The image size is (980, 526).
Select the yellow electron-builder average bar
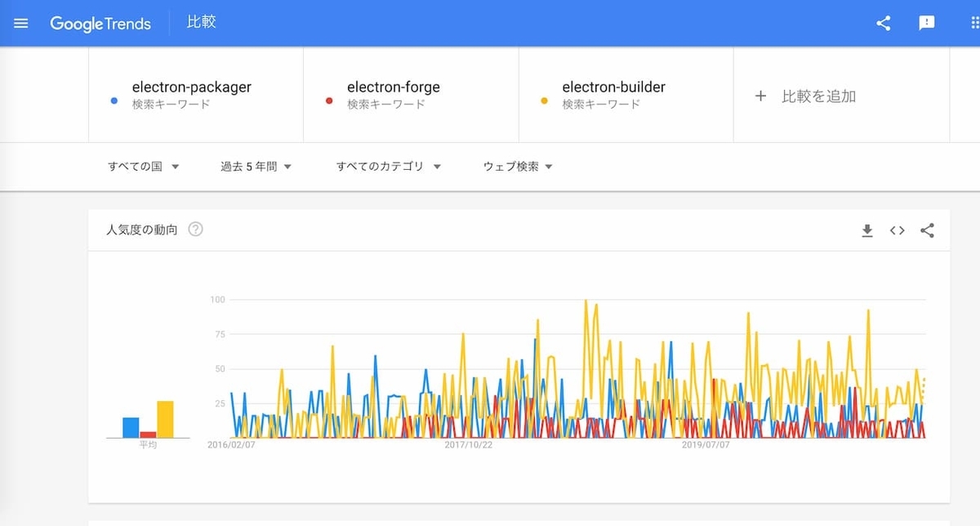164,417
